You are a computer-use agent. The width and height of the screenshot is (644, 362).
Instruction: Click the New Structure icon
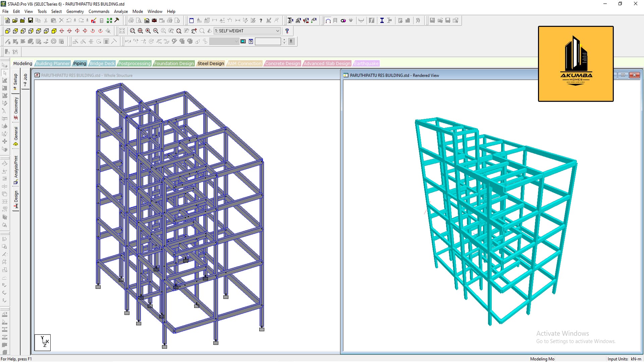[7, 20]
